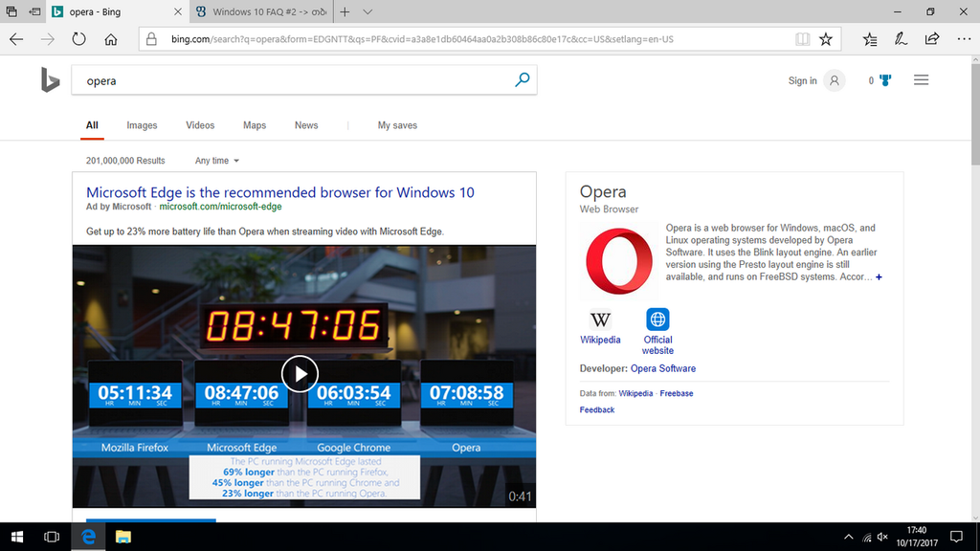The width and height of the screenshot is (980, 551).
Task: Click the Bing logo
Action: click(x=50, y=80)
